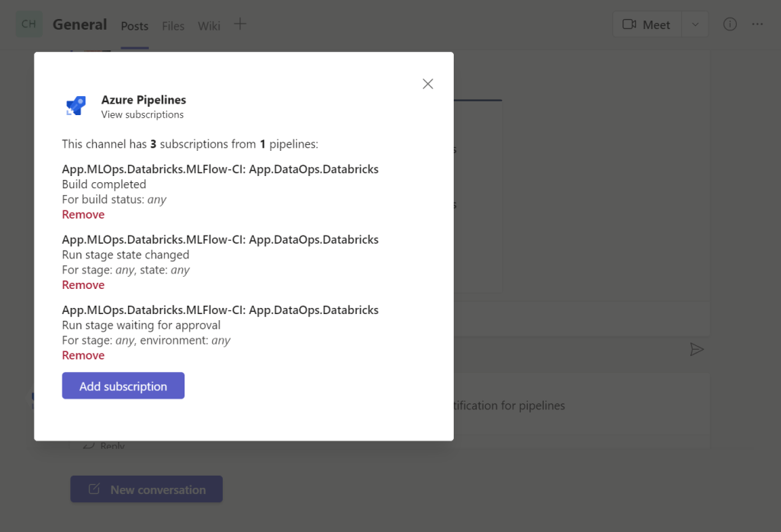
Task: Remove the Run stage waiting for approval subscription
Action: click(x=83, y=355)
